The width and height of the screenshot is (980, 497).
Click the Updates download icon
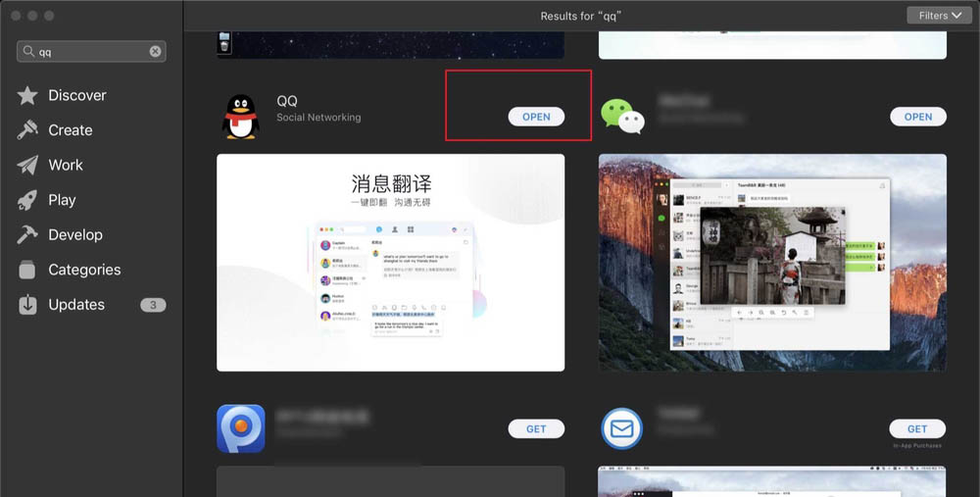(27, 305)
